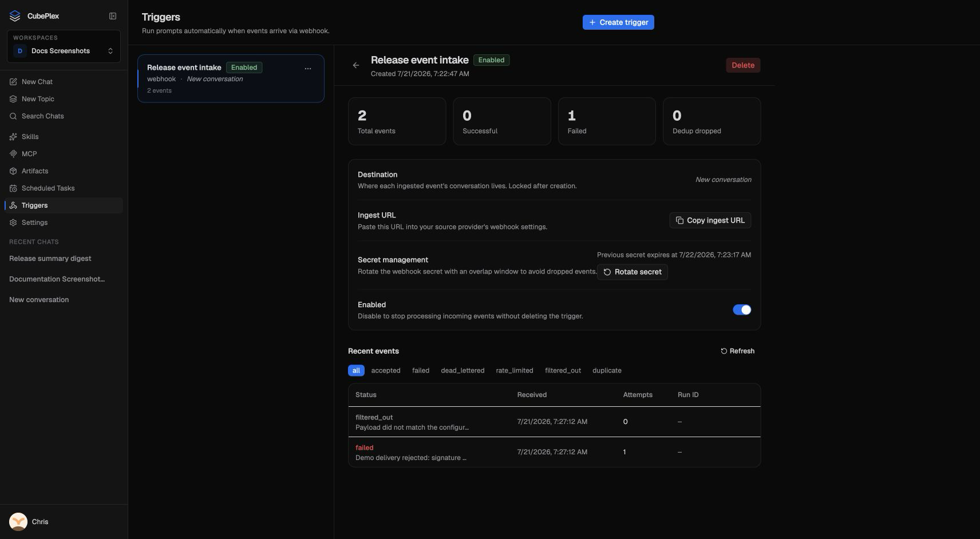Go to Skills in sidebar
Viewport: 980px width, 539px height.
[x=64, y=137]
